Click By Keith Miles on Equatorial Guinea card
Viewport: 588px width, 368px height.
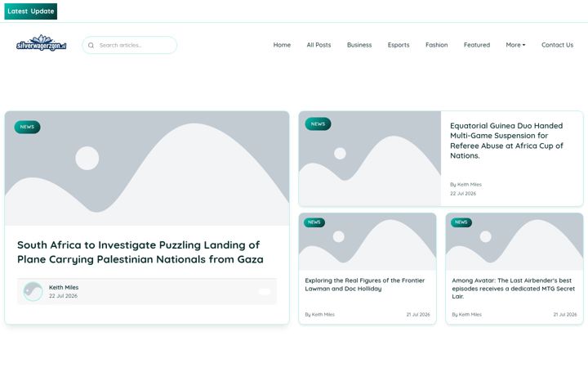[465, 184]
